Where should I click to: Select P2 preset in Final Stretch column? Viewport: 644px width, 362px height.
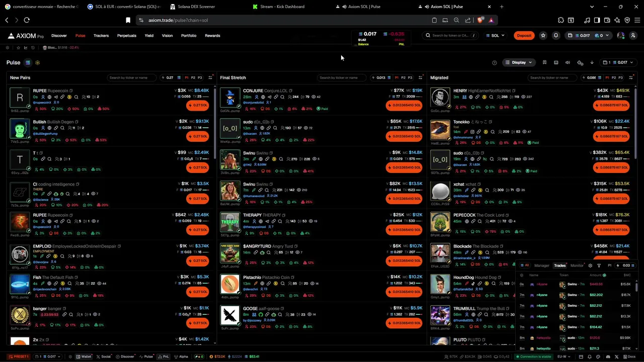pos(403,78)
